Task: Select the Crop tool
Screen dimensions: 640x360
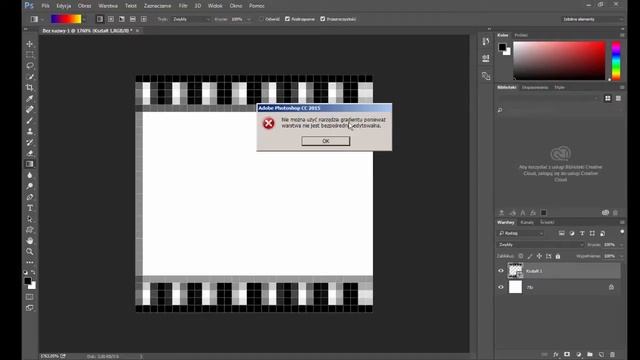Action: [x=30, y=88]
